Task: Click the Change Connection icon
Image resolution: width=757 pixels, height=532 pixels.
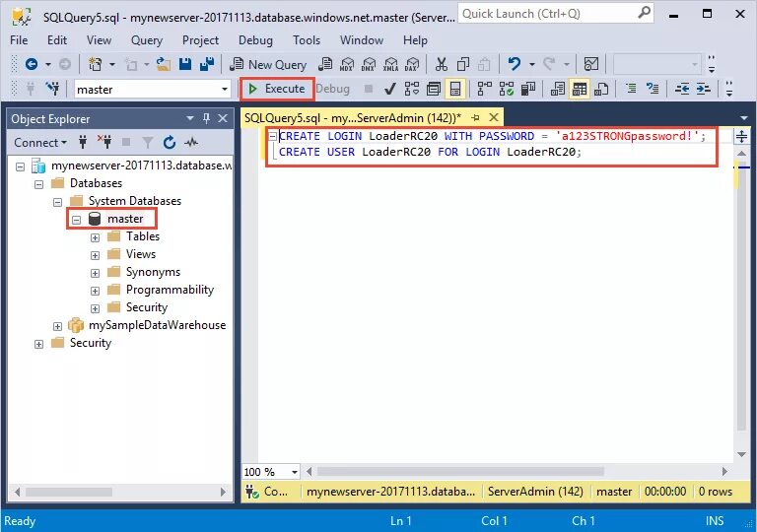Action: tap(52, 89)
